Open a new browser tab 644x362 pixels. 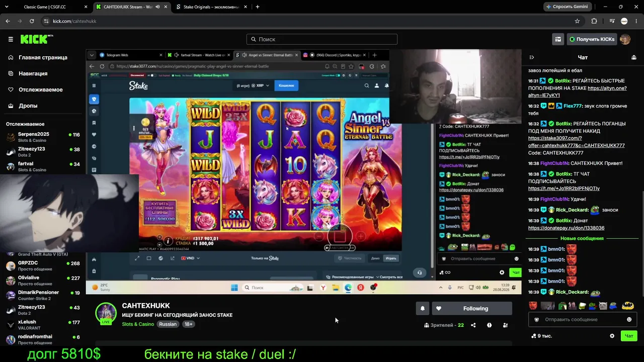point(258,7)
